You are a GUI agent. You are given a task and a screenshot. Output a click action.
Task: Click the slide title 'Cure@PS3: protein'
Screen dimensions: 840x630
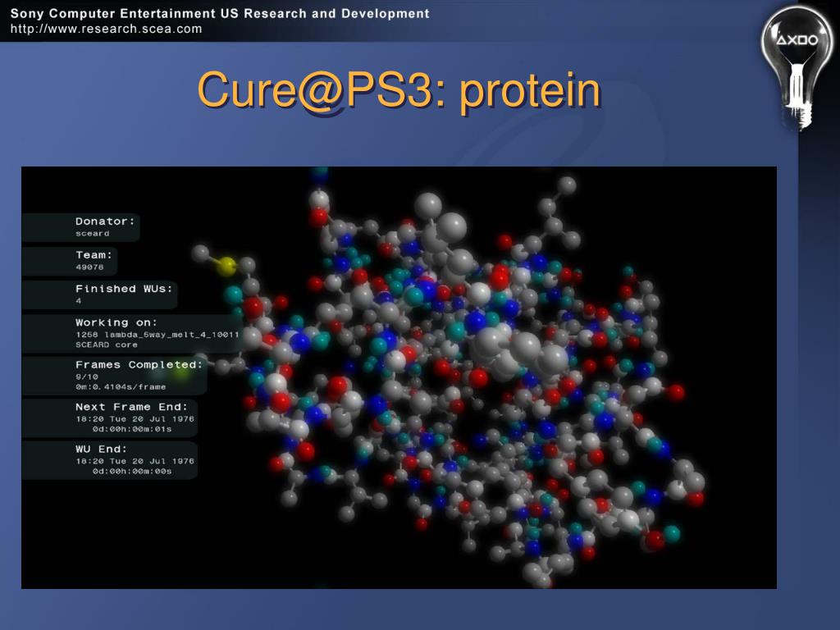click(x=399, y=90)
